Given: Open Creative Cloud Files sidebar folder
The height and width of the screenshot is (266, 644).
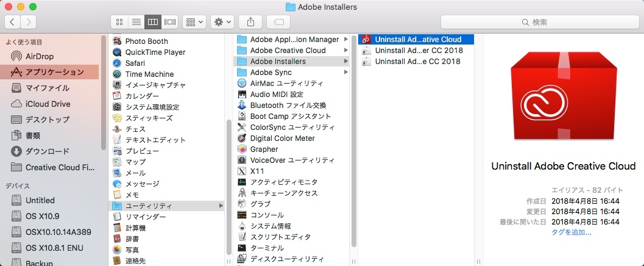Looking at the screenshot, I should click(x=49, y=167).
